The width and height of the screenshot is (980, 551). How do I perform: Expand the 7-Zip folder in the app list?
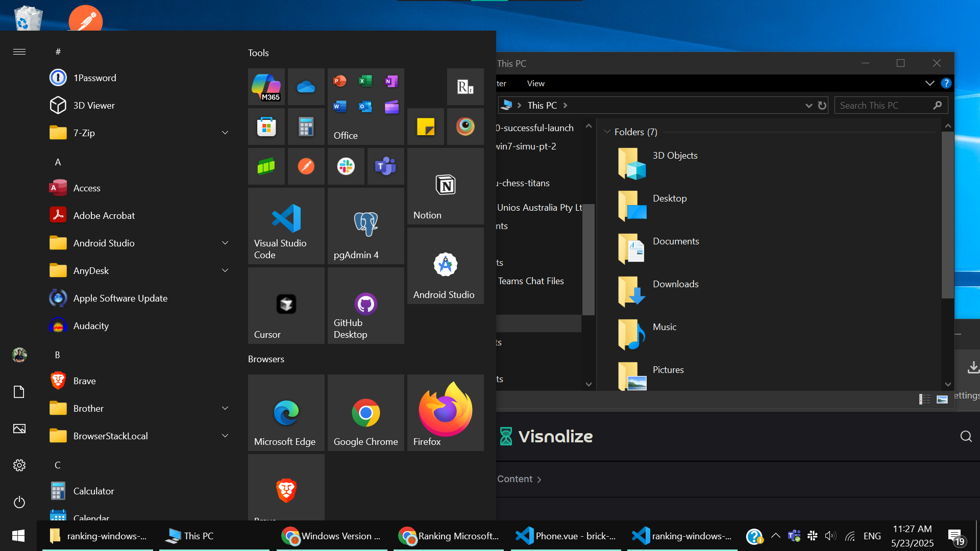tap(225, 133)
